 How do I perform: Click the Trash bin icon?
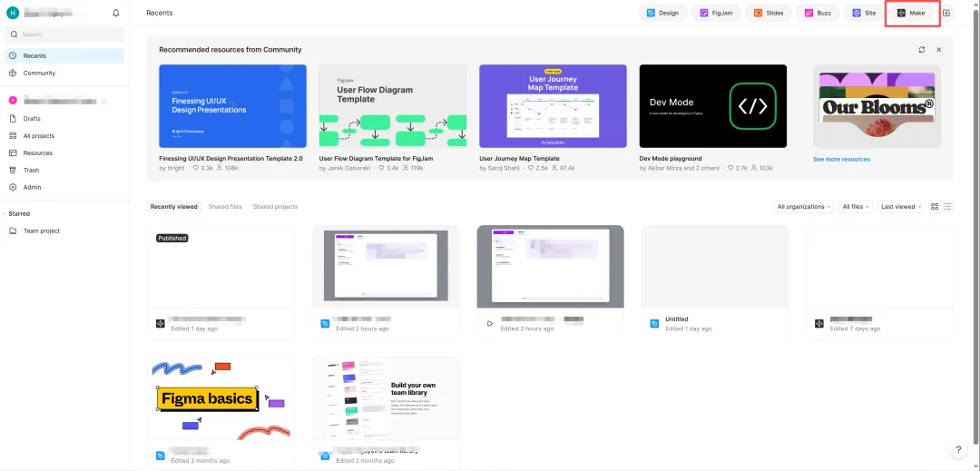[x=13, y=170]
